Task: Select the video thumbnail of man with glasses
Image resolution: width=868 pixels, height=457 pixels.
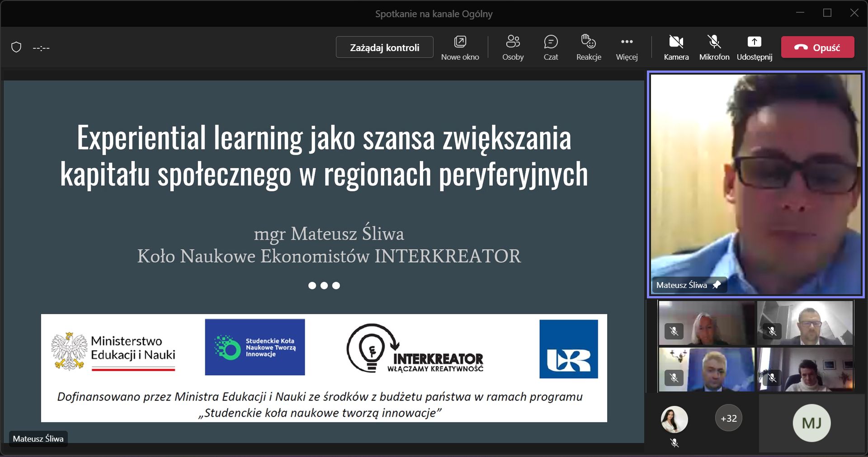Action: click(x=805, y=323)
